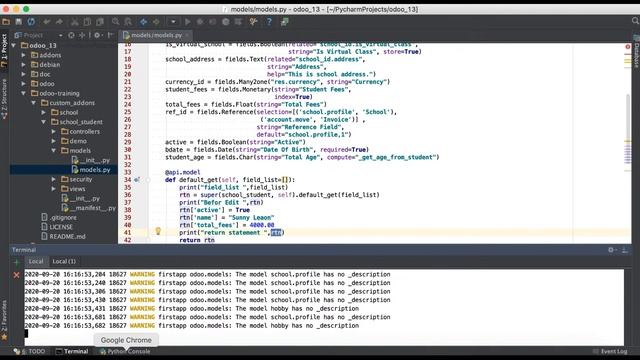Image resolution: width=640 pixels, height=360 pixels.
Task: Click the Forward navigation arrow icon
Action: tap(156, 22)
